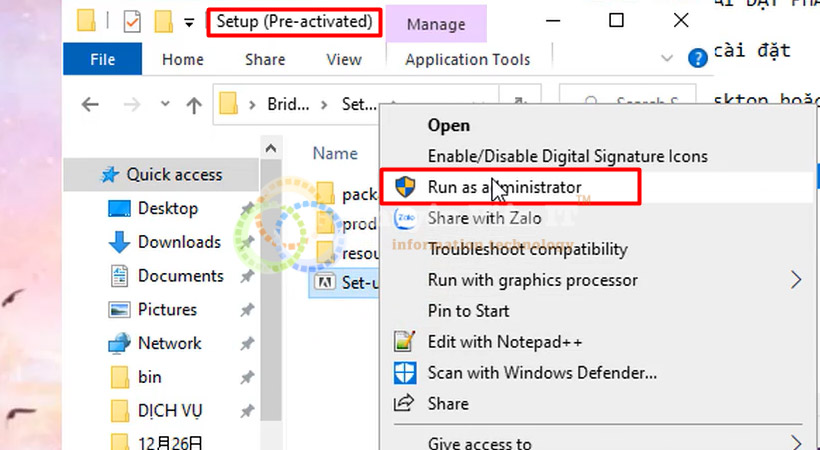Sort files by Name column header
Screen dimensions: 820x450
pyautogui.click(x=335, y=154)
